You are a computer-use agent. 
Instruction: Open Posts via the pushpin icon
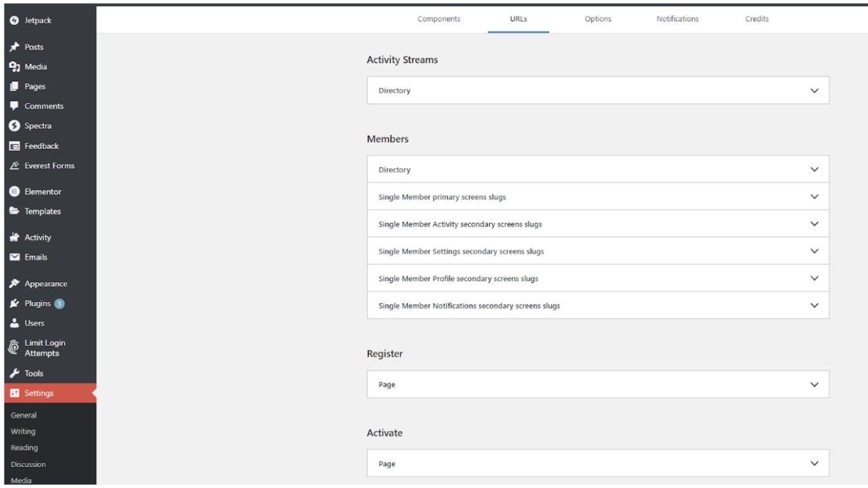pos(14,47)
